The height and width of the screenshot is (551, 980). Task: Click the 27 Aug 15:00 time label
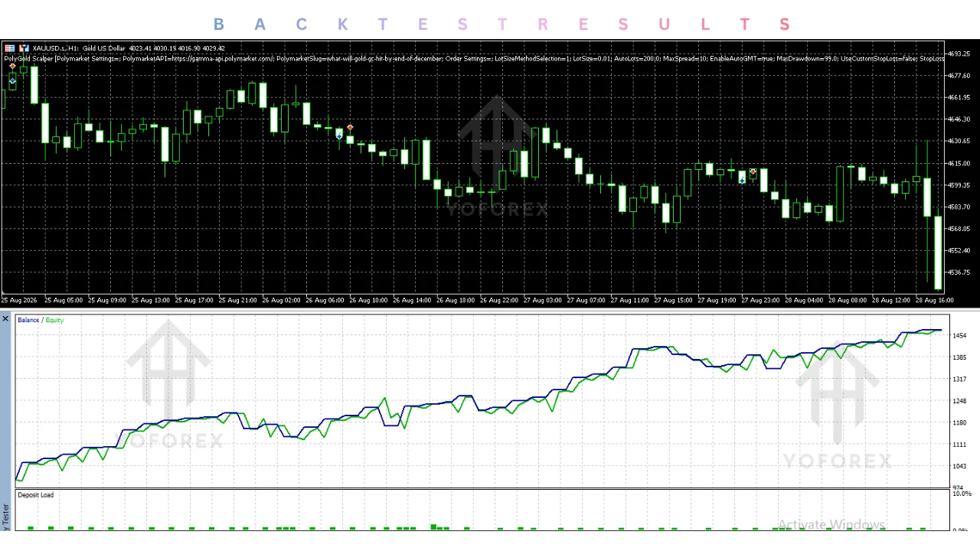click(x=674, y=300)
